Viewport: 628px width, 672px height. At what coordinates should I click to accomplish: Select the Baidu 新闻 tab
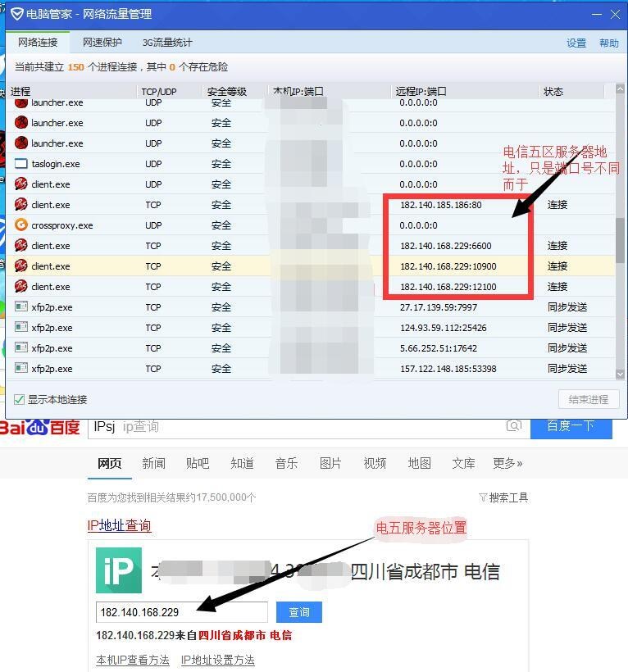click(153, 463)
